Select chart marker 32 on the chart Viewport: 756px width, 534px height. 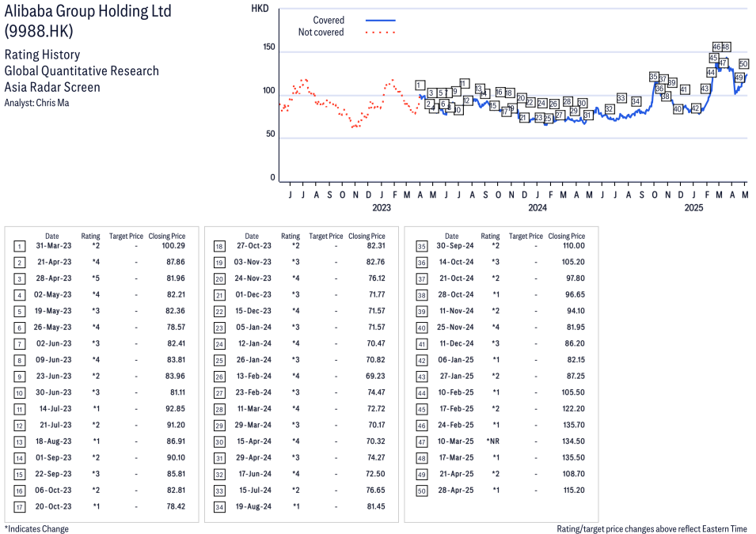pyautogui.click(x=610, y=109)
